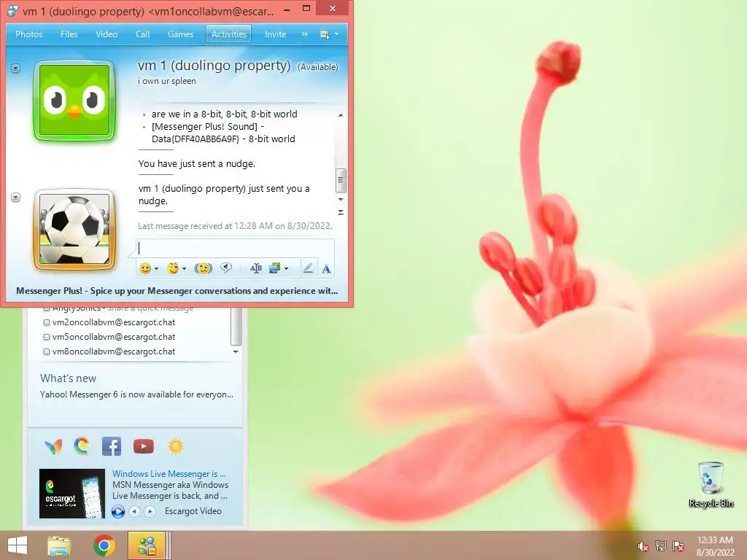Click the MSN butterfly icon
Viewport: 747px width, 560px height.
click(53, 447)
